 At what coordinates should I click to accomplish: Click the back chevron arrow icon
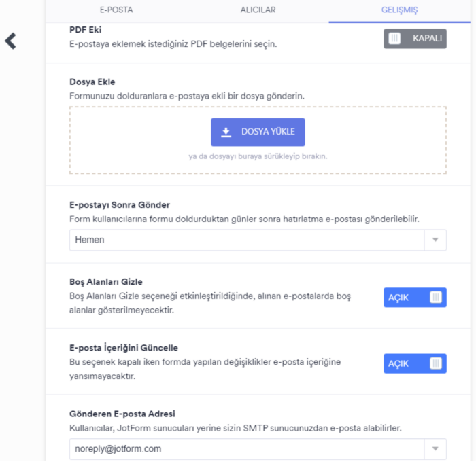pos(10,41)
